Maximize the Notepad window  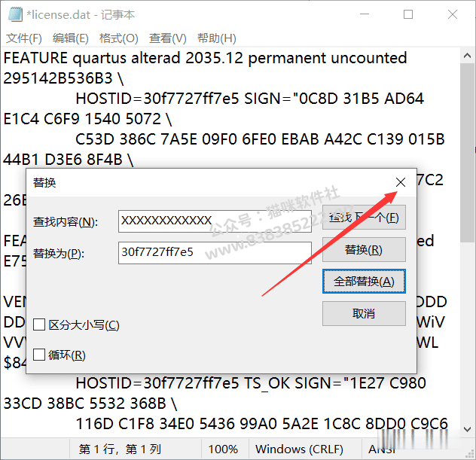pyautogui.click(x=408, y=14)
